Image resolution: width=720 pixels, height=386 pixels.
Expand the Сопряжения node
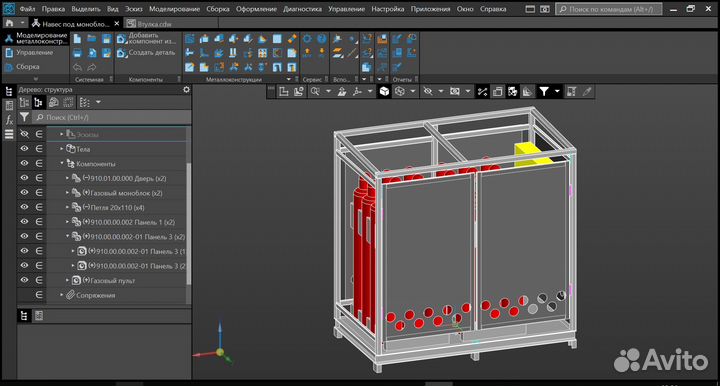click(62, 295)
